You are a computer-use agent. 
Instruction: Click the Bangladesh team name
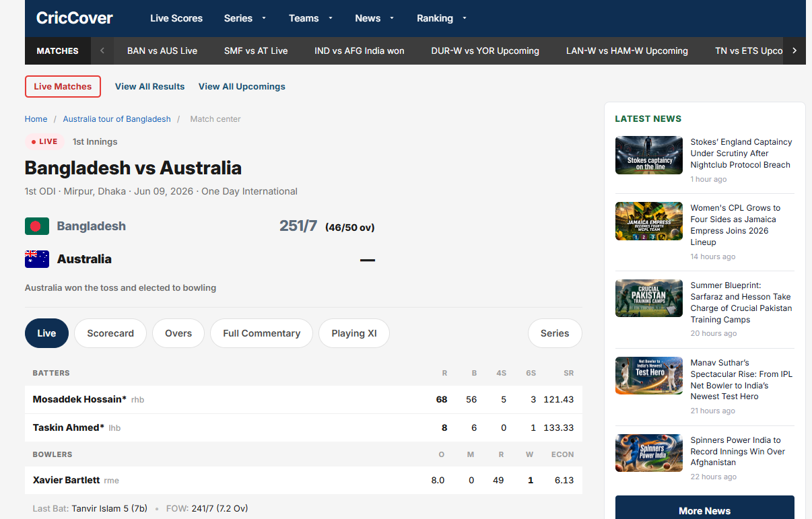coord(92,226)
